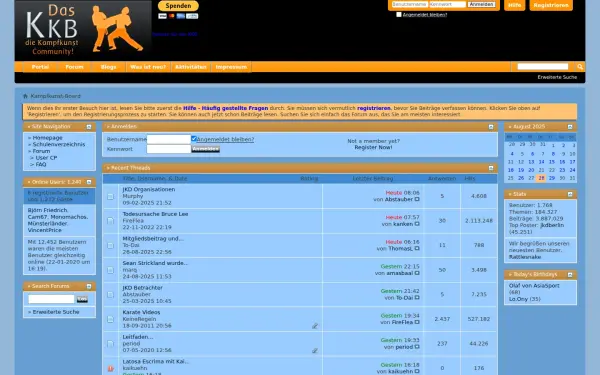The width and height of the screenshot is (600, 375).
Task: Open the Schulenverzeichnis navigation link
Action: pos(59,144)
